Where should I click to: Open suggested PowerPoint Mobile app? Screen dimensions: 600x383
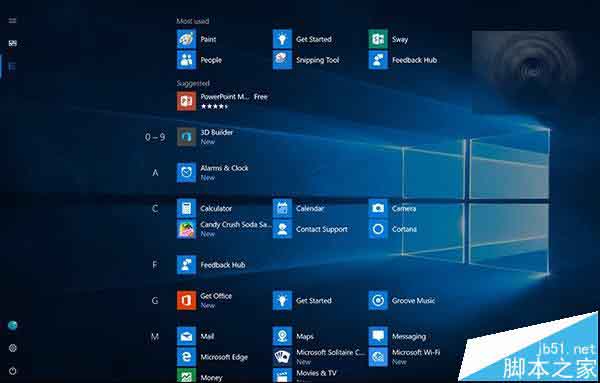click(186, 101)
